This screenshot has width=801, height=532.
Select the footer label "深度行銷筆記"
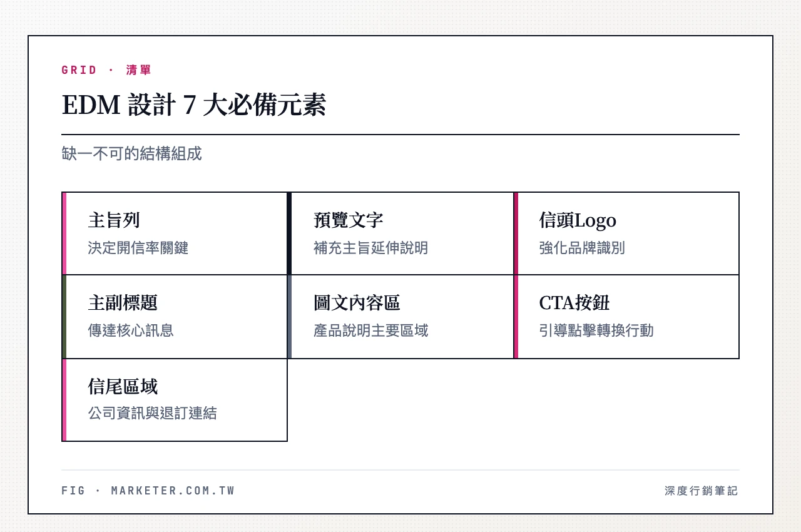(702, 491)
